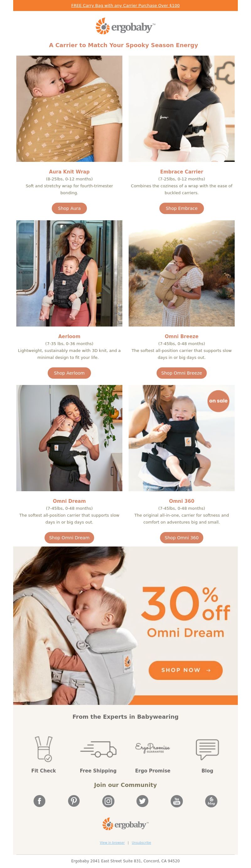Open the Pinterest social icon

(74, 801)
